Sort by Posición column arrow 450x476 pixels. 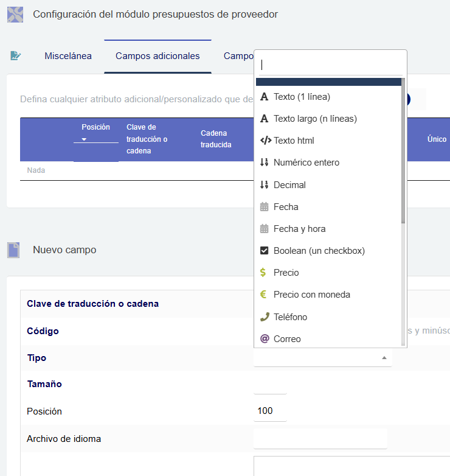click(85, 139)
